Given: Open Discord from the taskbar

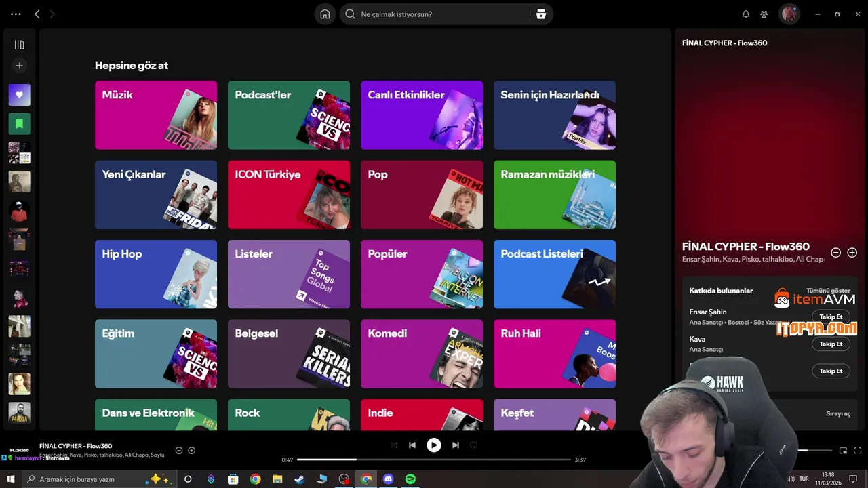Looking at the screenshot, I should 389,479.
